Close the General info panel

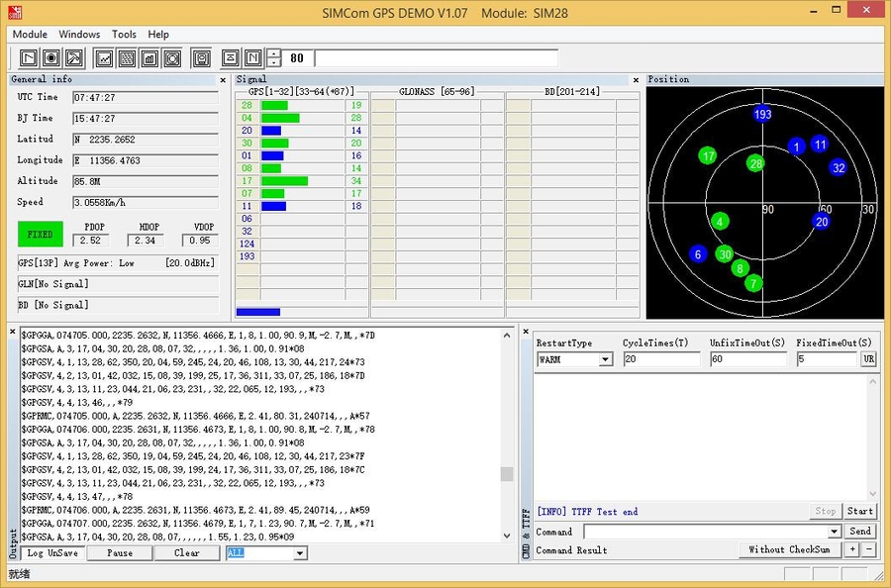(x=223, y=80)
